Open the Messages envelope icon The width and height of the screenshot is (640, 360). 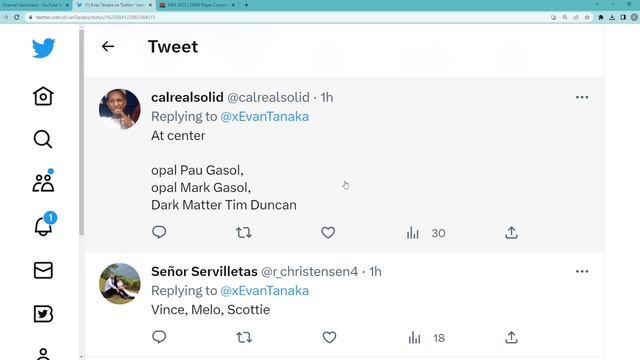[x=43, y=270]
